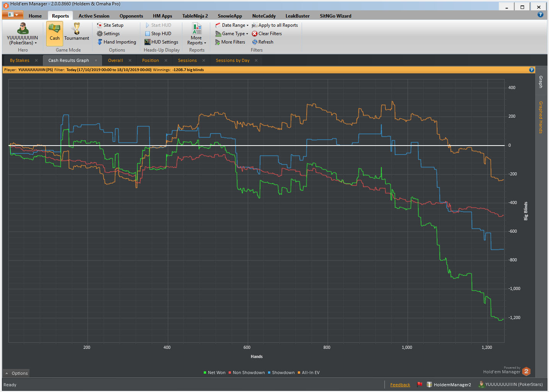Open Hand Importing

[x=117, y=42]
